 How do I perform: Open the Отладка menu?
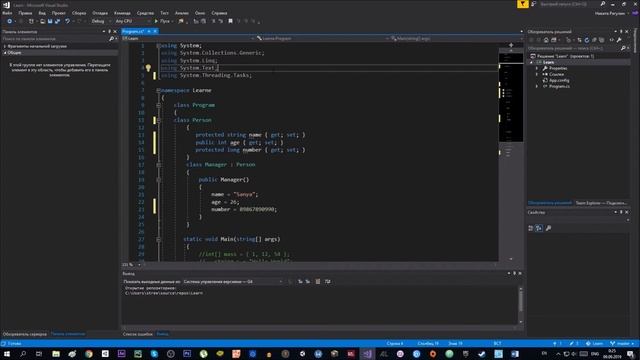pyautogui.click(x=100, y=13)
